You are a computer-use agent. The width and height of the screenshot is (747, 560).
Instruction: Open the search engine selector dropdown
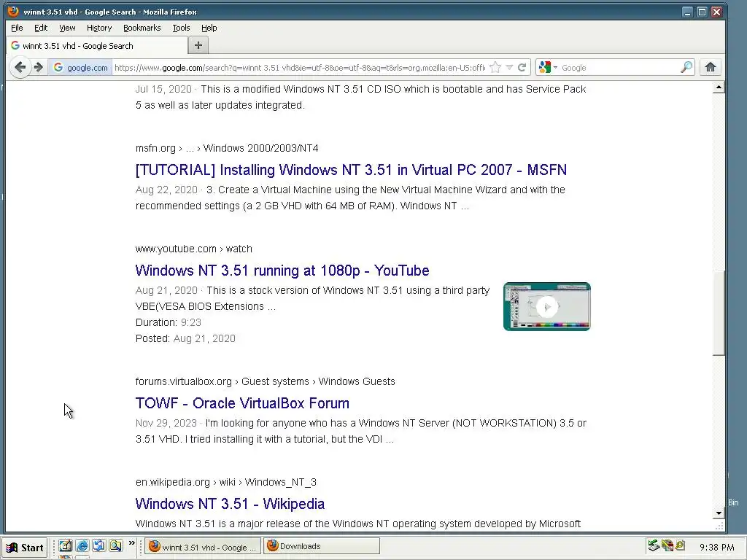point(548,68)
